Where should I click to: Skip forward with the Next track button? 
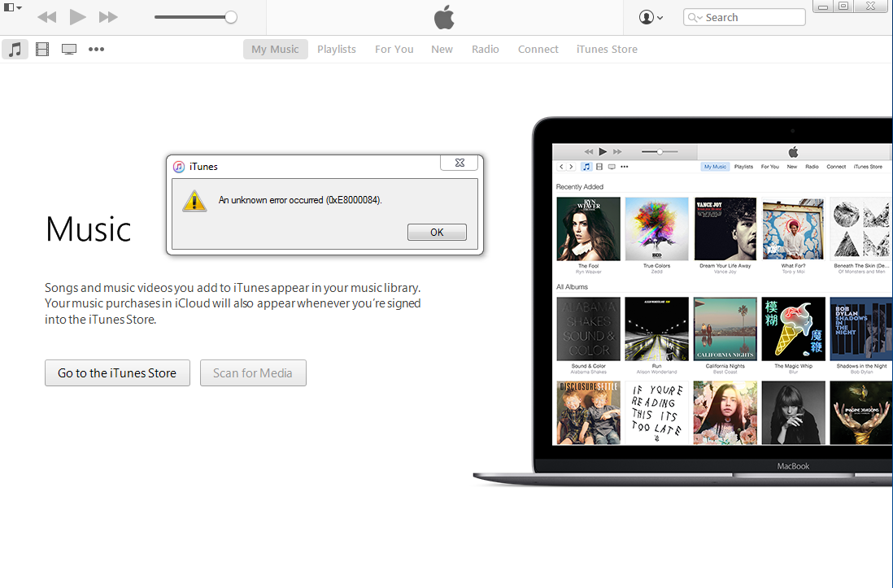108,17
